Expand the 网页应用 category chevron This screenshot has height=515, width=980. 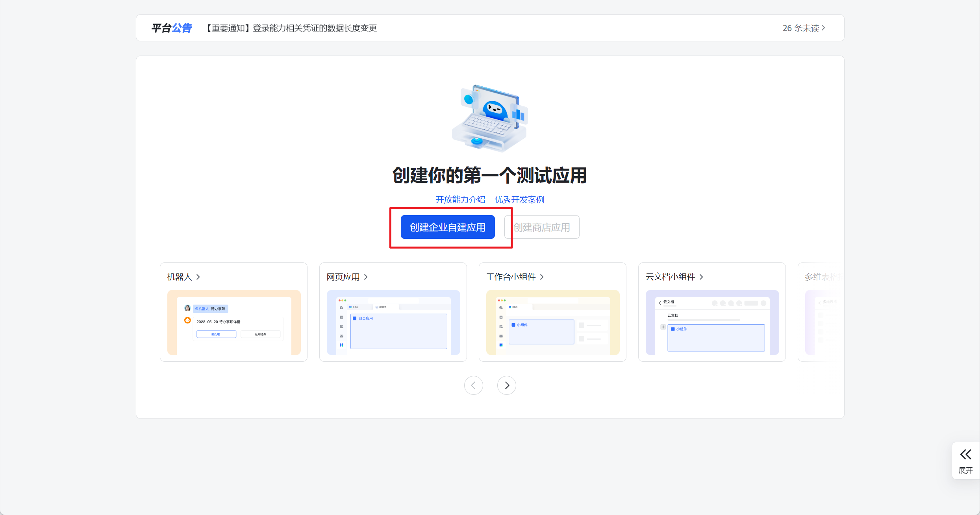366,277
